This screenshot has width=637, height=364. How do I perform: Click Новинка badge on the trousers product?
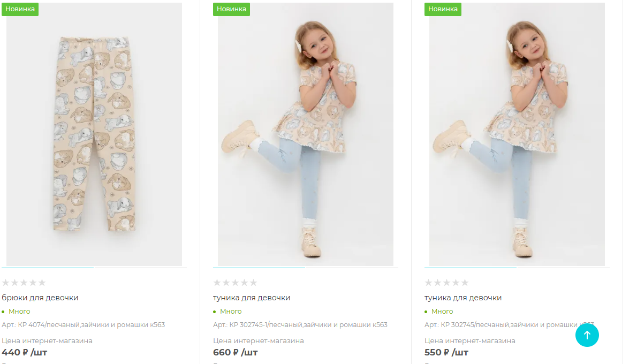click(20, 9)
